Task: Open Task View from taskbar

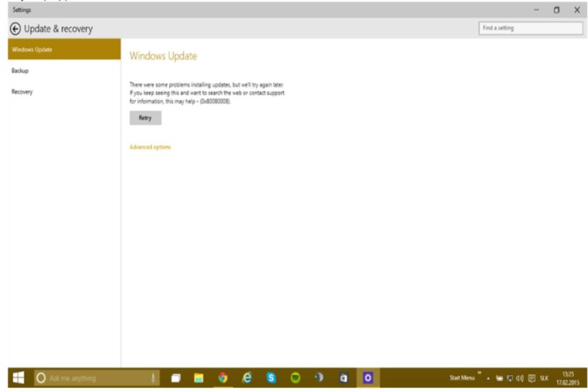Action: tap(176, 378)
